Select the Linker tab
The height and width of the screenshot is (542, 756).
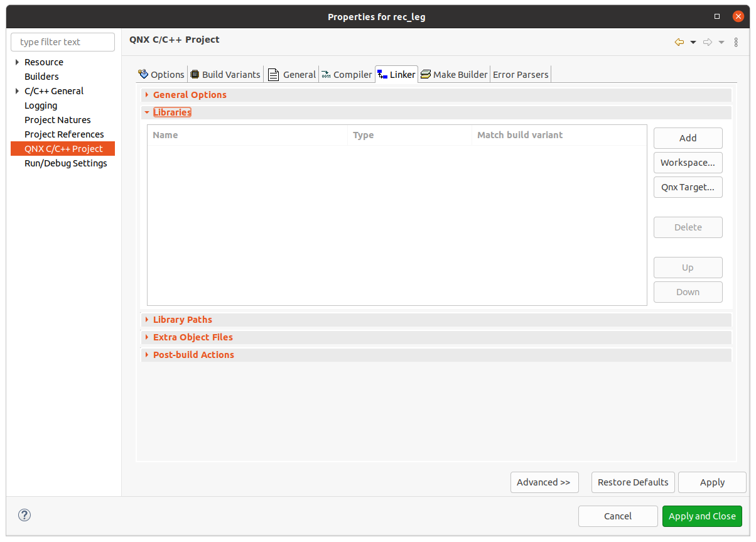point(396,74)
